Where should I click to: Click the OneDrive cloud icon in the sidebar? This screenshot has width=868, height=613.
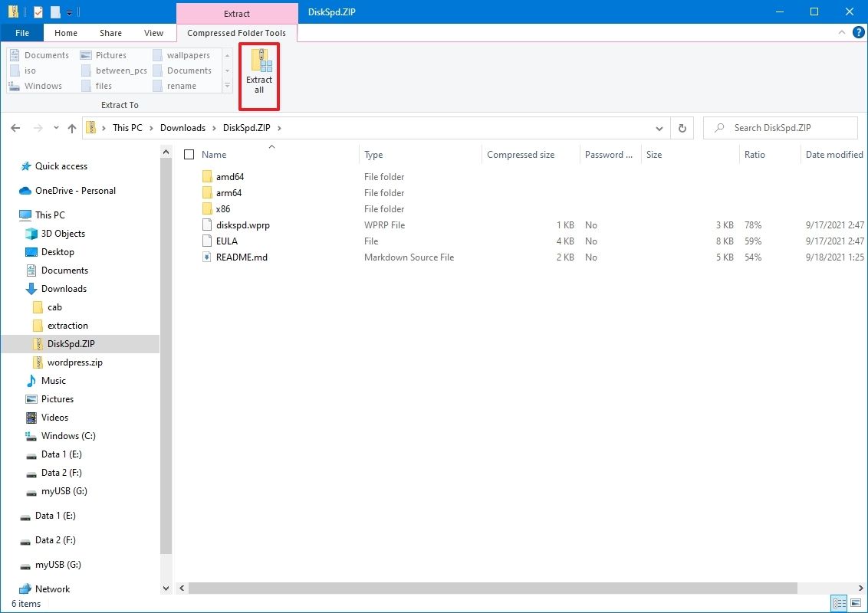click(26, 190)
